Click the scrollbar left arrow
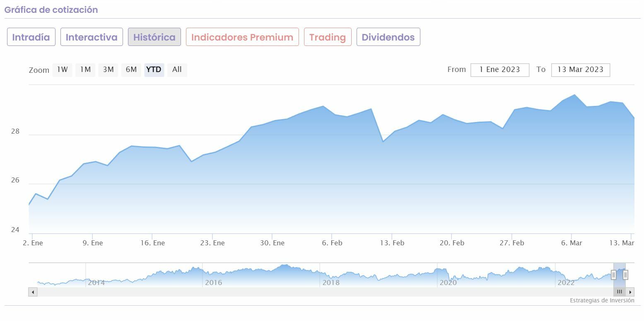Image resolution: width=644 pixels, height=321 pixels. [33, 292]
